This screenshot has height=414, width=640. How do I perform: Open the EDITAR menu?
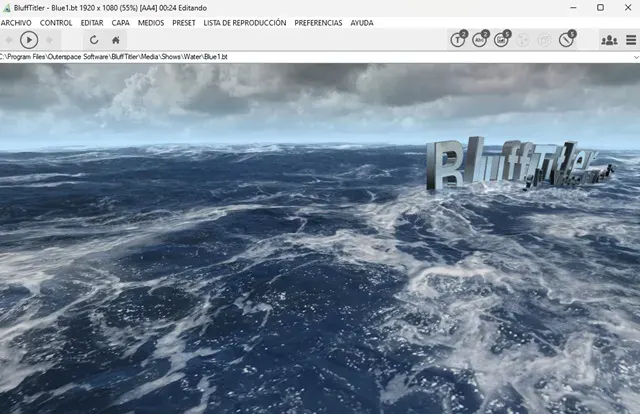92,23
